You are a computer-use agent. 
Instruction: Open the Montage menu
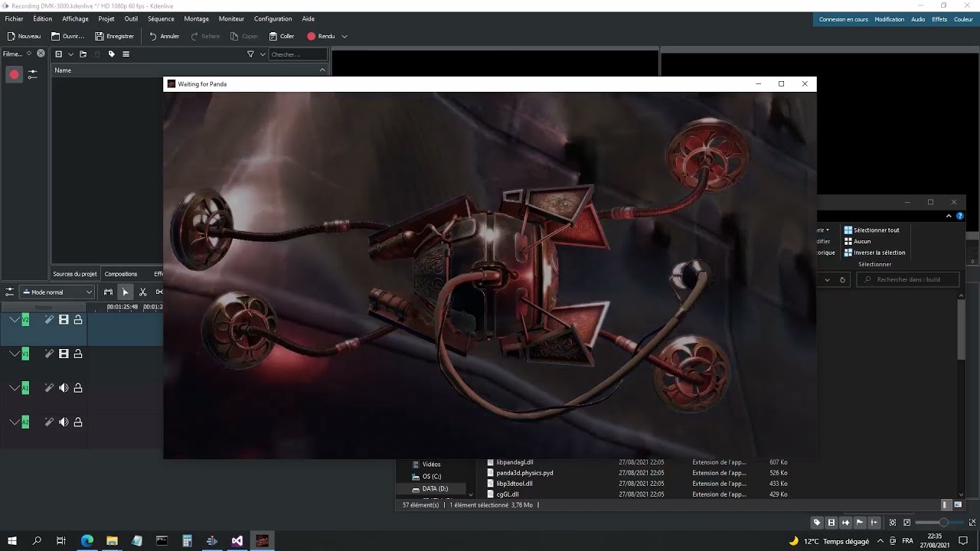196,18
